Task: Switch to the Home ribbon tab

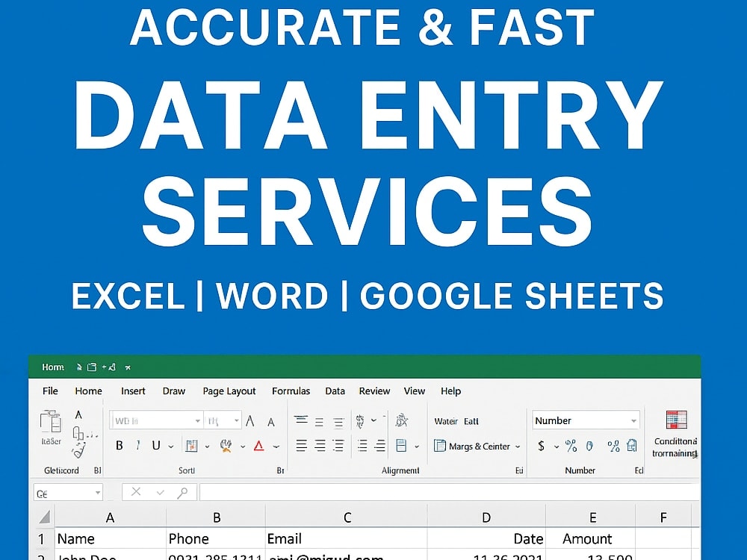Action: (88, 391)
